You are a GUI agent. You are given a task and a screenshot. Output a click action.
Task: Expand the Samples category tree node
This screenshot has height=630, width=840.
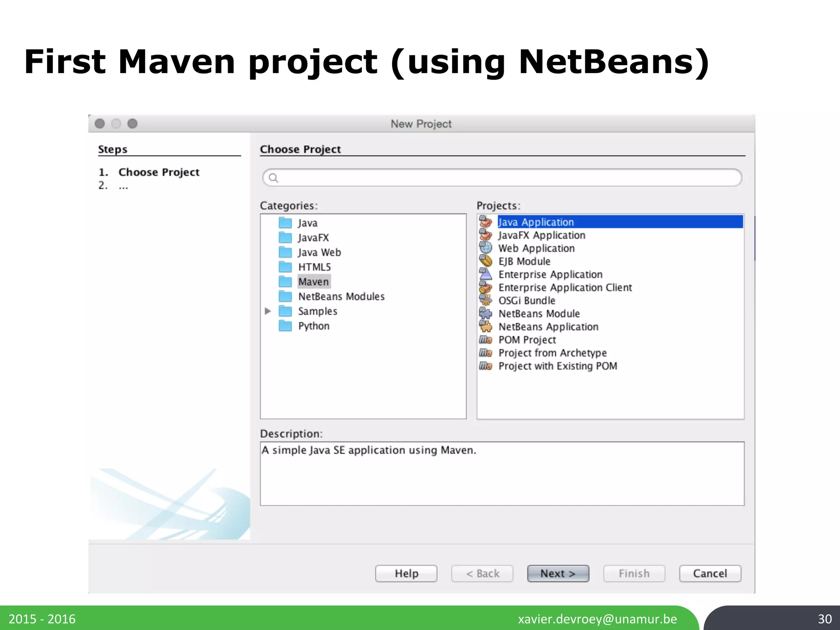pyautogui.click(x=268, y=311)
